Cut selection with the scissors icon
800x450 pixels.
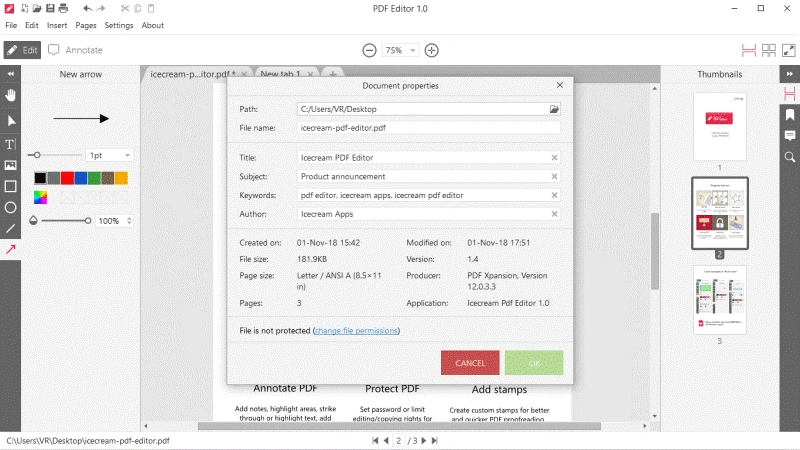point(124,8)
